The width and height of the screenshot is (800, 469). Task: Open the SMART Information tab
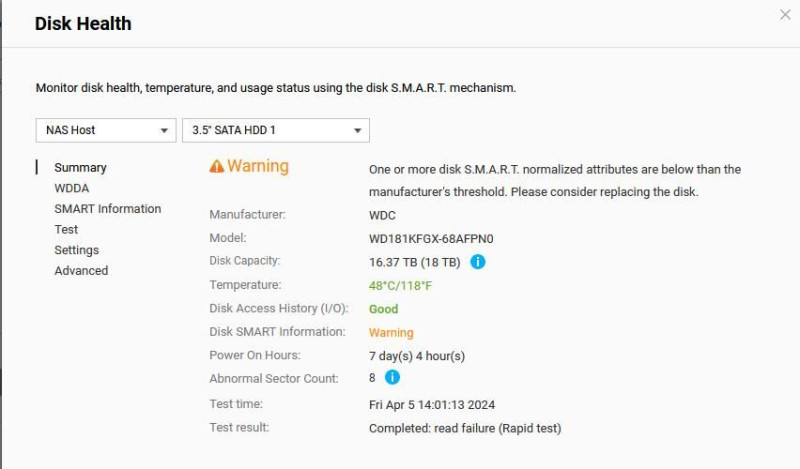pyautogui.click(x=108, y=209)
